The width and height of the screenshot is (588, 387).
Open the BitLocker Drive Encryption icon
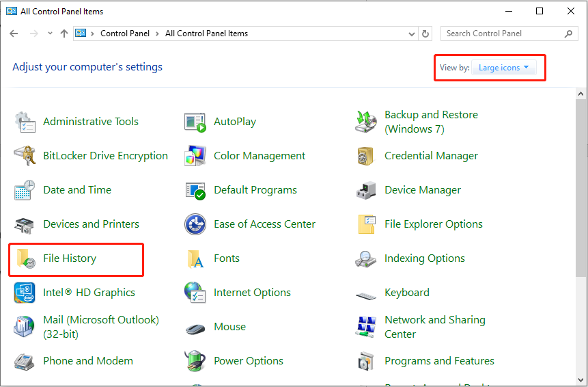(x=25, y=156)
